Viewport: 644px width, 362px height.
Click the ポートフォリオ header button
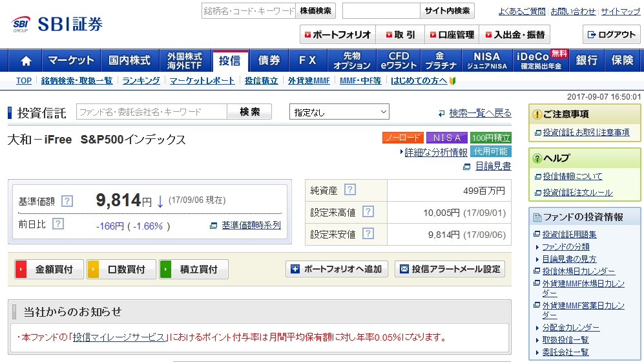point(338,35)
